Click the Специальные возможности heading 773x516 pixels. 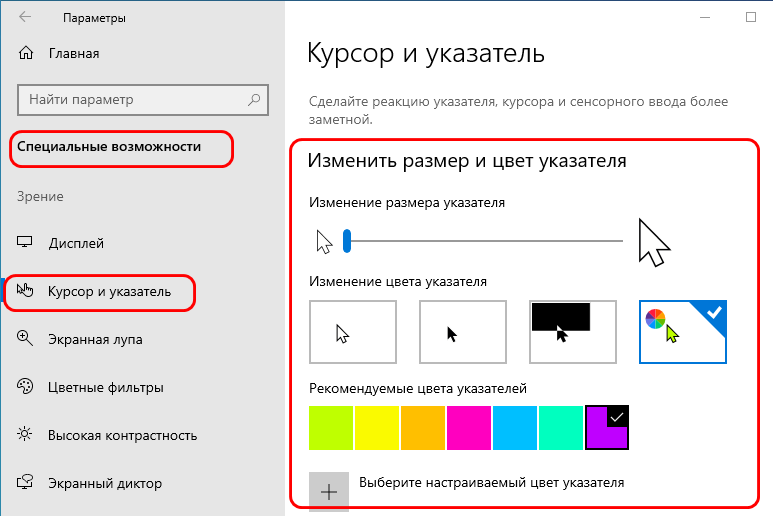tap(109, 147)
